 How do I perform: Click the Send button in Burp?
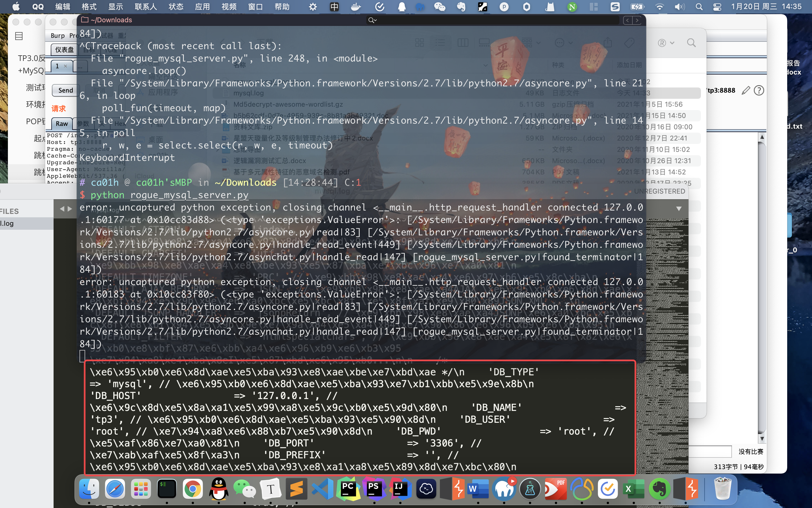click(65, 90)
